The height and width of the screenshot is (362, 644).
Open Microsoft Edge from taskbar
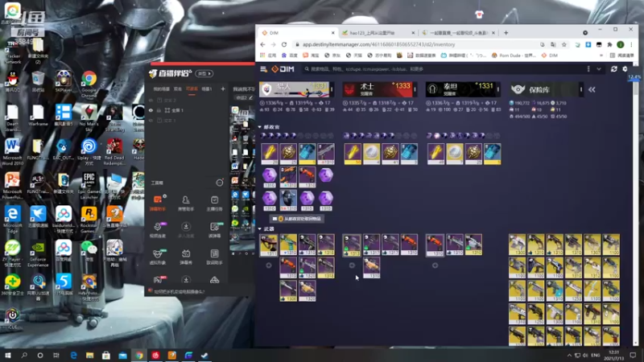tap(73, 356)
